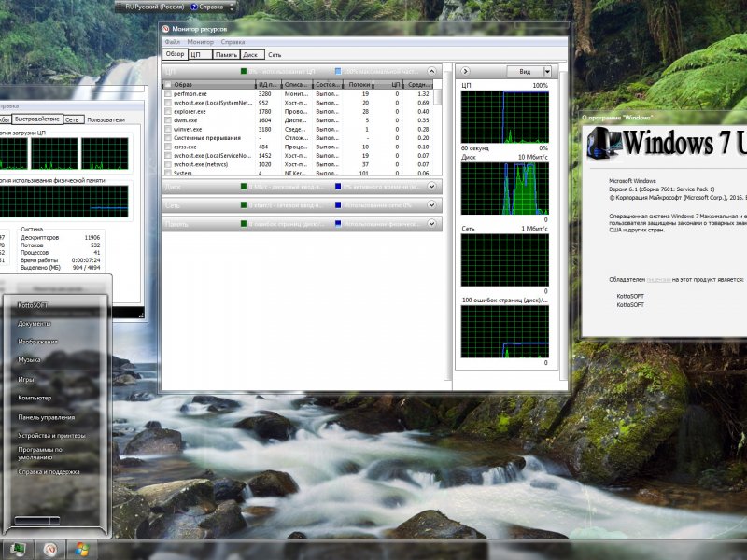Open Task Manager from the taskbar icon
The image size is (747, 560).
pyautogui.click(x=18, y=550)
